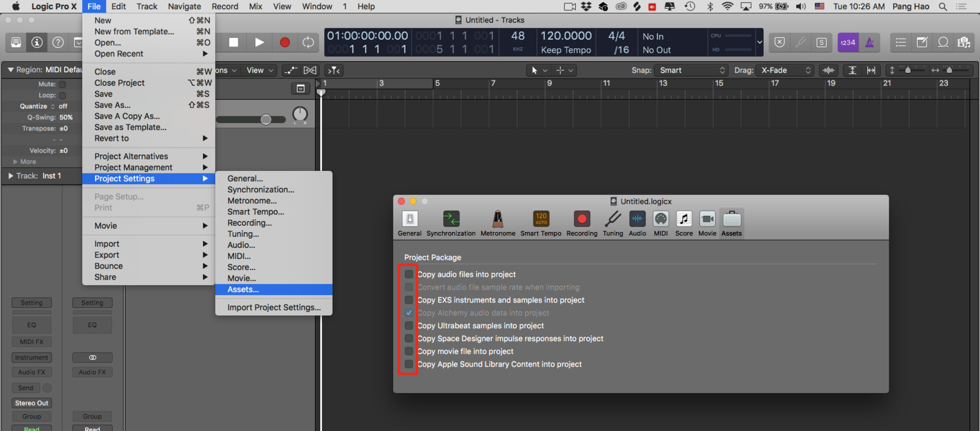This screenshot has height=431, width=980.
Task: Open the Drag mode dropdown set to X-Fade
Action: (x=785, y=70)
